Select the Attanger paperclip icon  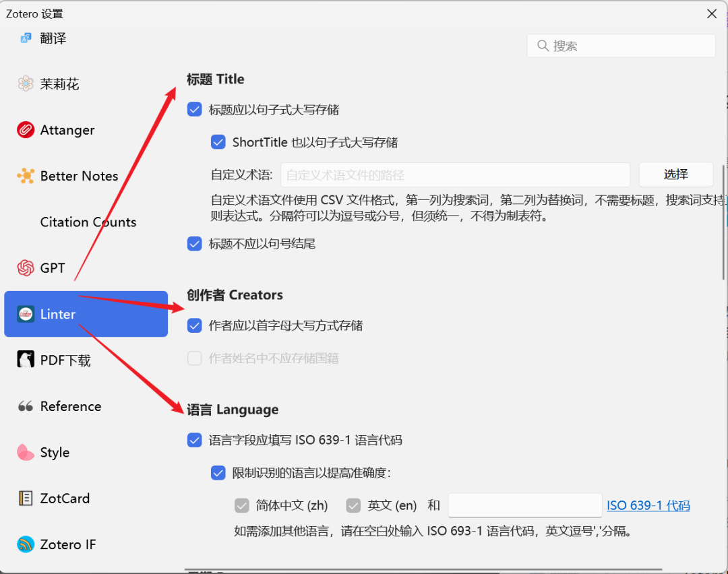(26, 130)
